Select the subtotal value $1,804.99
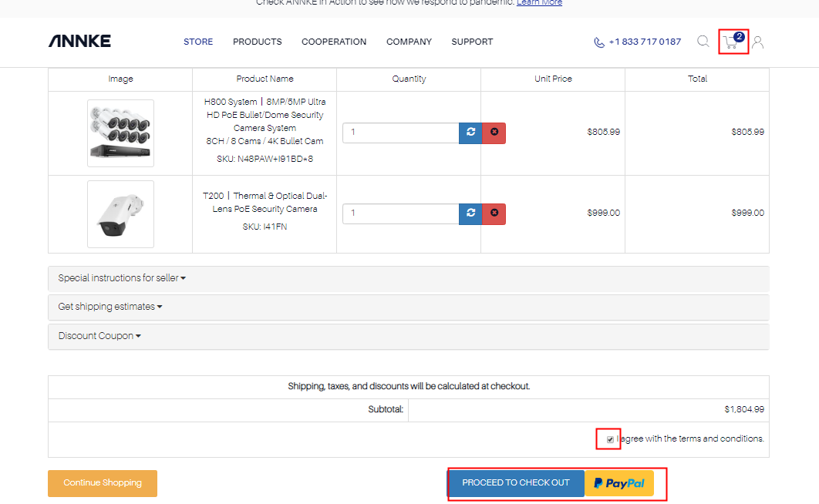 (x=743, y=409)
